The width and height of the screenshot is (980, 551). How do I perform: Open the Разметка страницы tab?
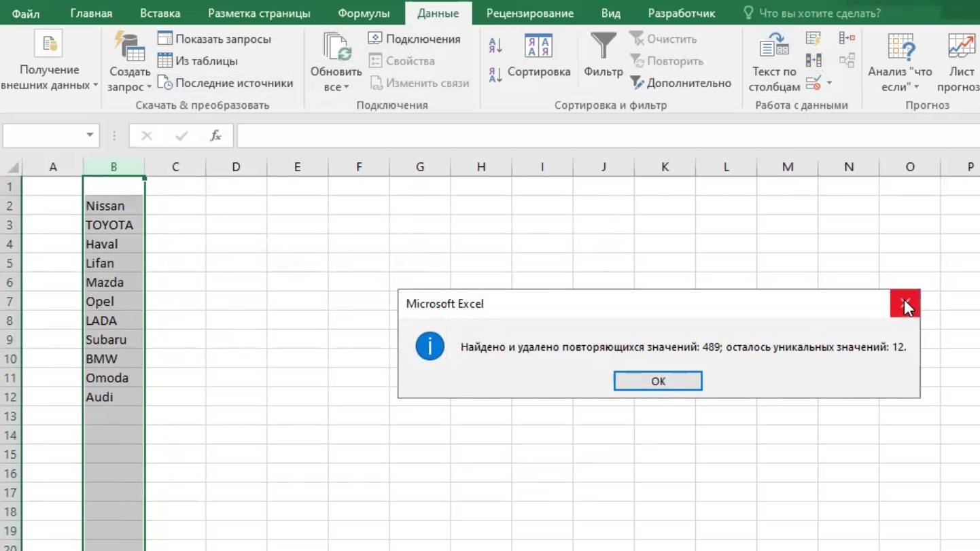click(x=259, y=13)
